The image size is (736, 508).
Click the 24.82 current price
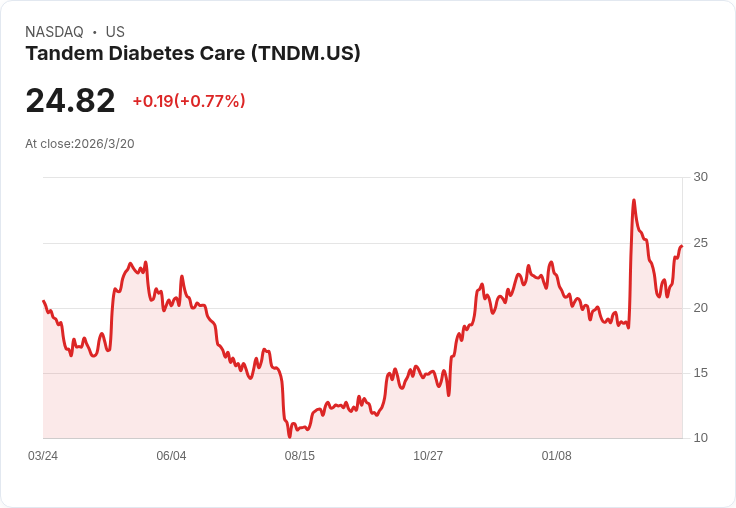tap(70, 100)
